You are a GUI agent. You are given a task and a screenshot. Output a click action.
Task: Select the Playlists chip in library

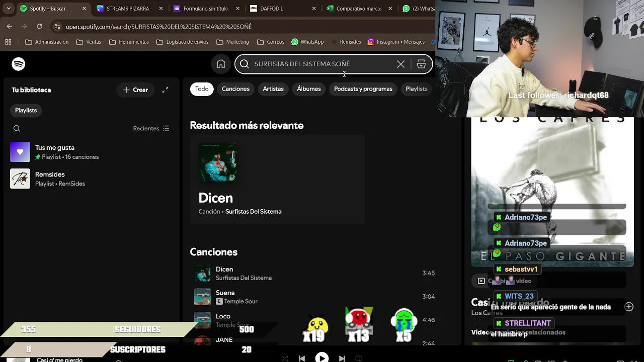26,110
